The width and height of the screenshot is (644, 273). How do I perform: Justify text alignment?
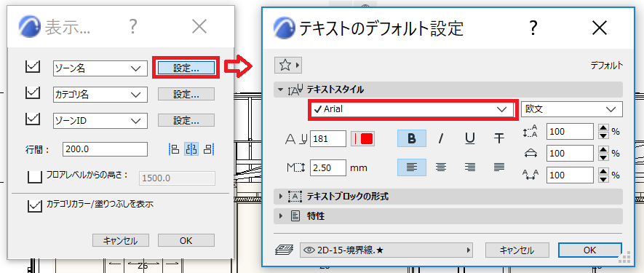click(x=499, y=167)
